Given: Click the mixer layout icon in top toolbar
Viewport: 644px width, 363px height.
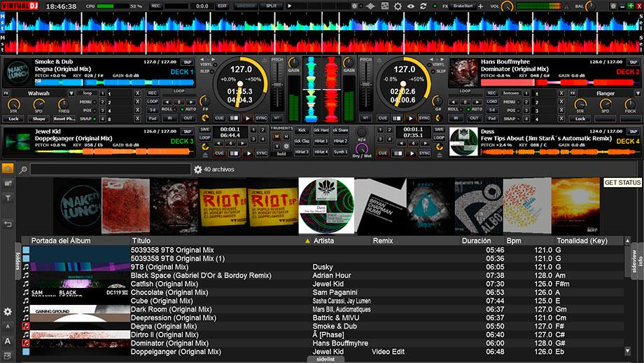Looking at the screenshot, I should coord(385,6).
